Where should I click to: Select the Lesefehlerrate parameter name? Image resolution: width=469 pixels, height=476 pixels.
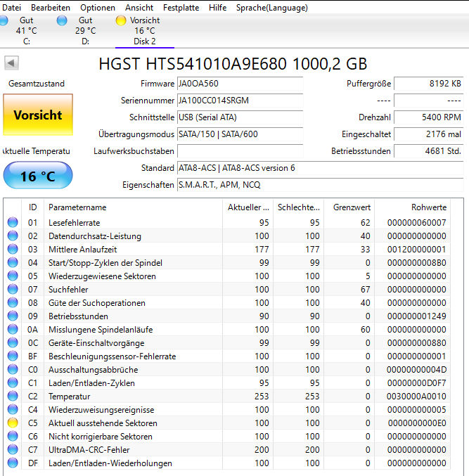coord(74,223)
